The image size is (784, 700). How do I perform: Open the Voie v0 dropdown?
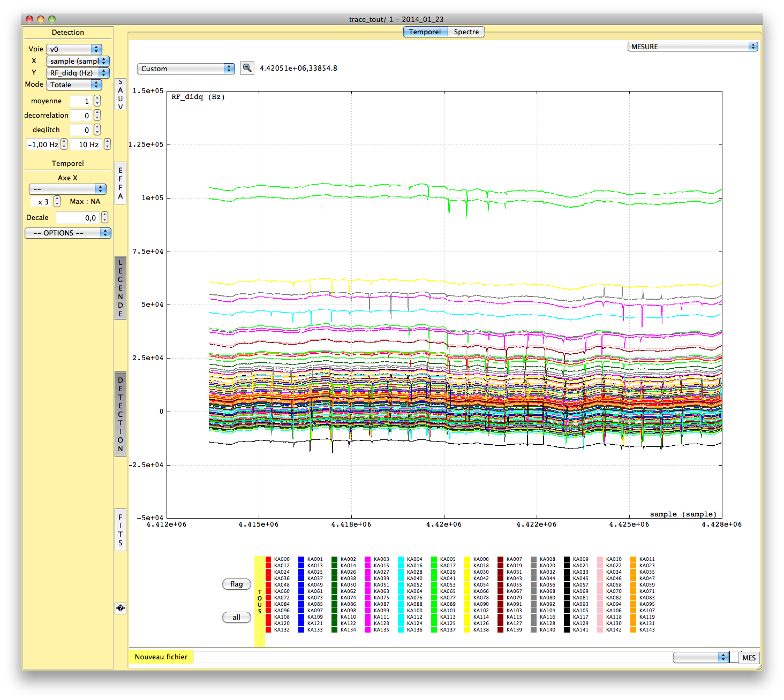tap(74, 49)
